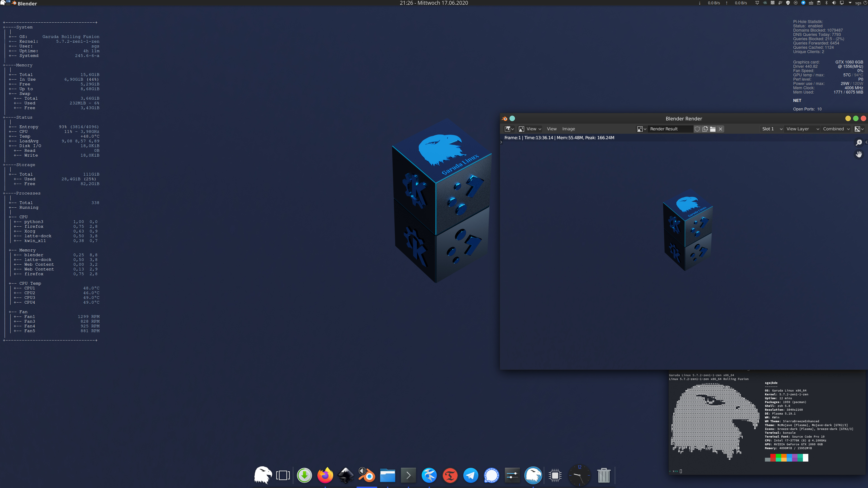This screenshot has width=868, height=488.
Task: Open the editor type dropdown in Blender Render
Action: point(509,129)
